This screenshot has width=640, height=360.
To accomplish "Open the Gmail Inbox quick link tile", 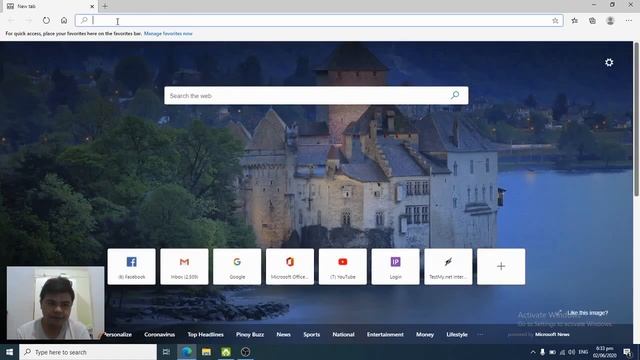I will pos(184,267).
